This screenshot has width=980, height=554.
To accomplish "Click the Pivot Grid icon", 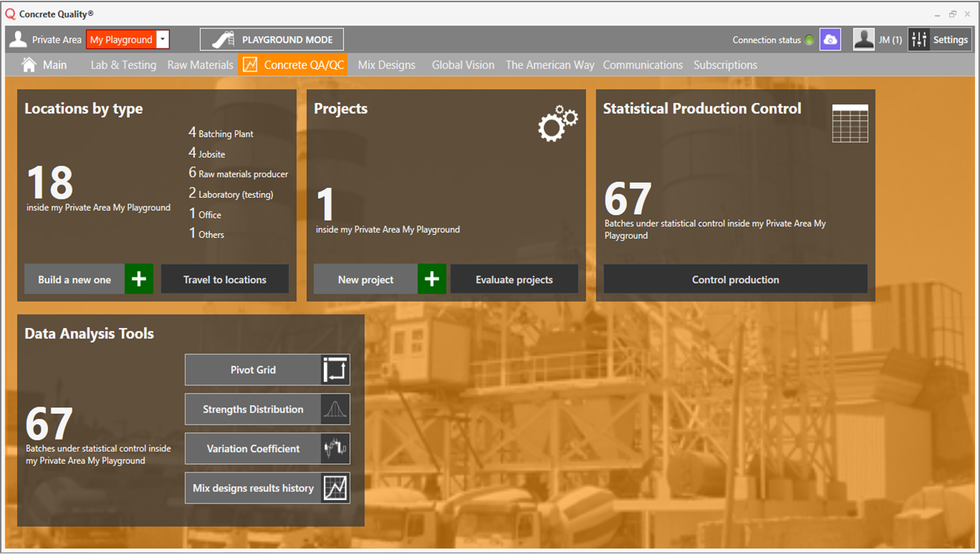I will pos(335,370).
